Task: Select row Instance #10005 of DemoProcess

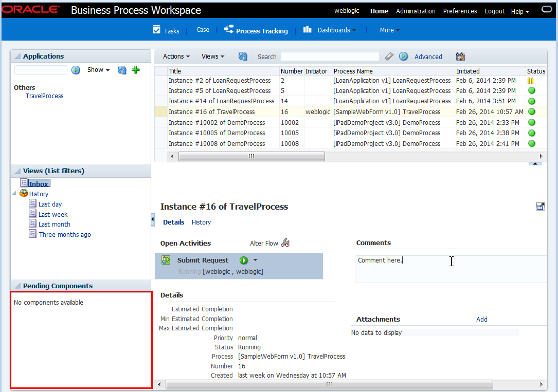Action: click(350, 133)
